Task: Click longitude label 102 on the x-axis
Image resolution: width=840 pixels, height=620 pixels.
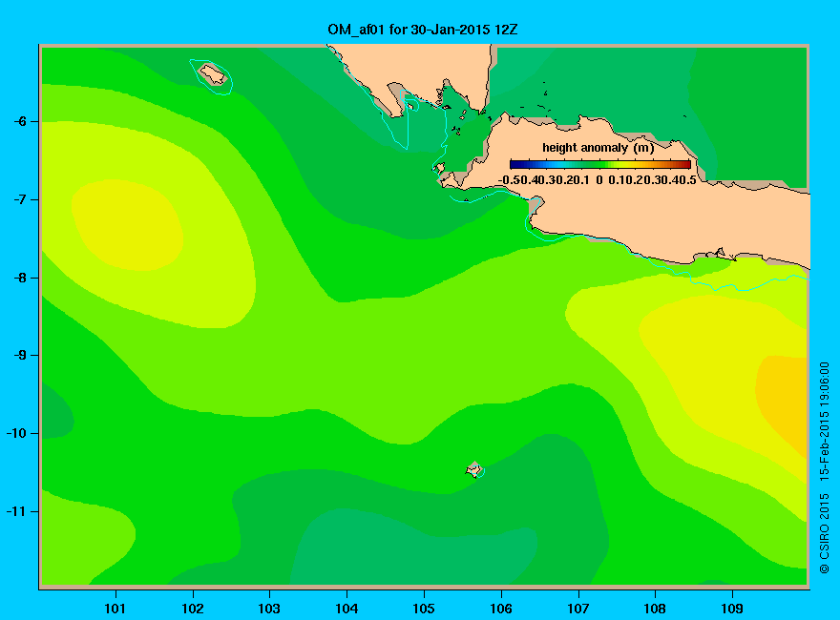Action: 192,609
